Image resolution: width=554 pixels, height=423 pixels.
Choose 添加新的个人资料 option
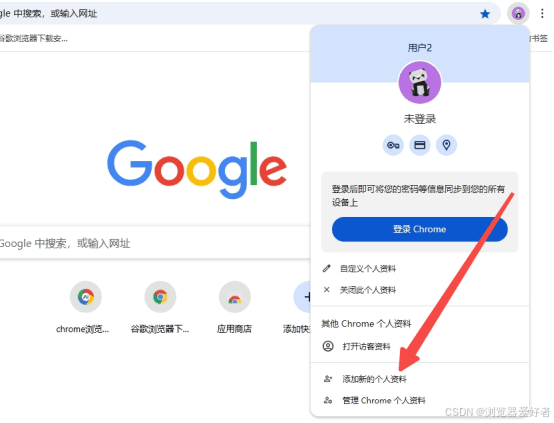pyautogui.click(x=420, y=379)
